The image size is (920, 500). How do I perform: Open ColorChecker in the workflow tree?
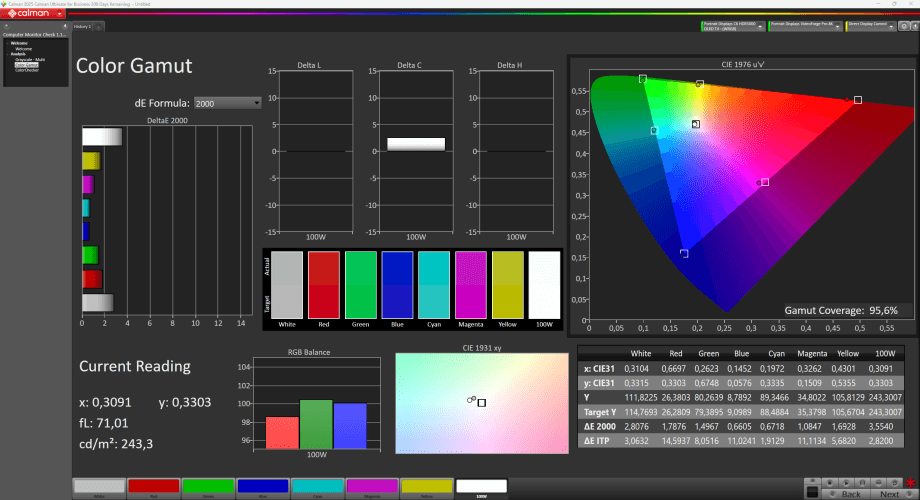pyautogui.click(x=26, y=70)
